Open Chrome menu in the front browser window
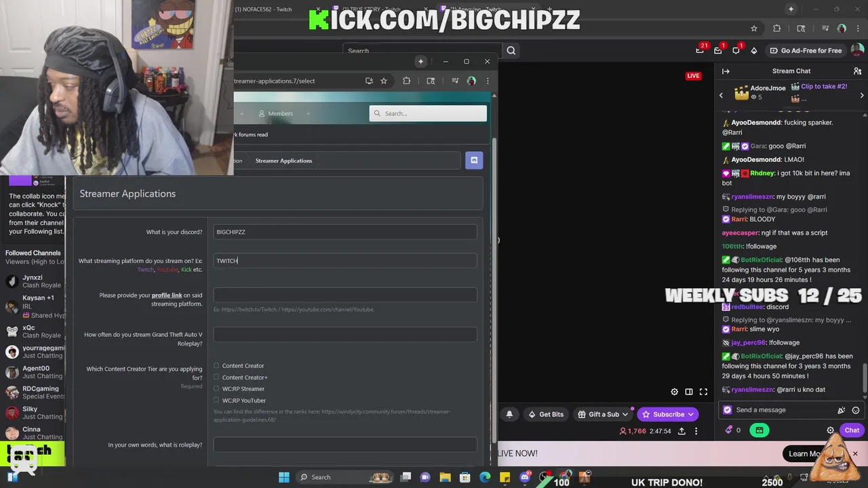Screen dimensions: 868x488 click(487, 81)
